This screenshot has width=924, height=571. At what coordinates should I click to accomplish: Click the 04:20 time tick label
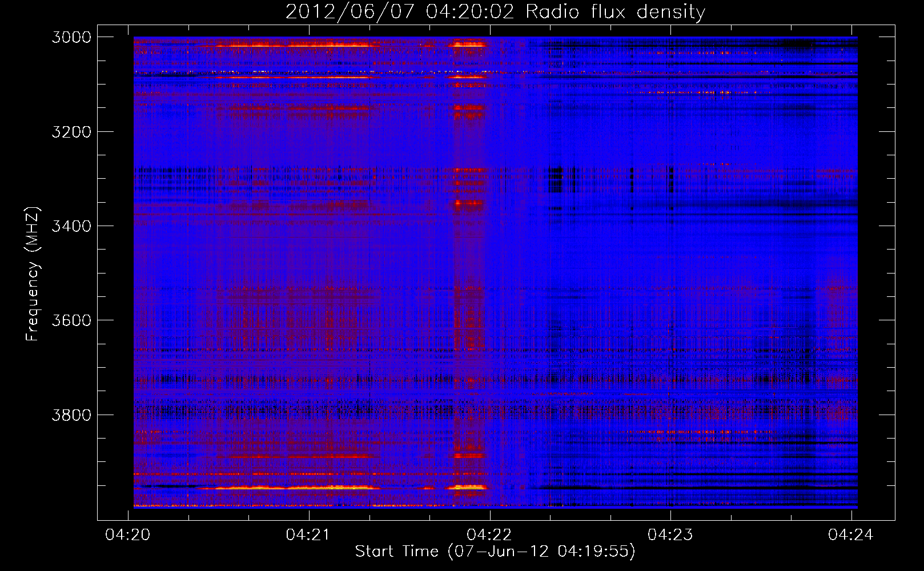pyautogui.click(x=128, y=535)
